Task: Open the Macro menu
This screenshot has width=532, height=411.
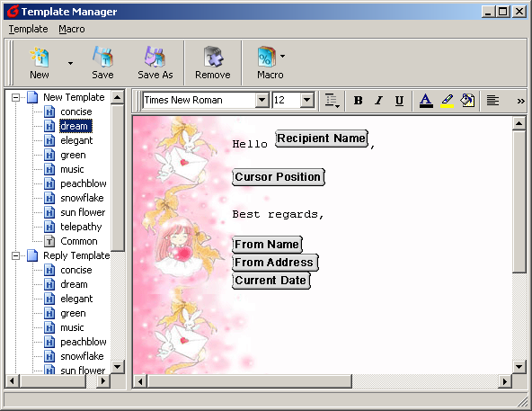Action: pos(72,29)
